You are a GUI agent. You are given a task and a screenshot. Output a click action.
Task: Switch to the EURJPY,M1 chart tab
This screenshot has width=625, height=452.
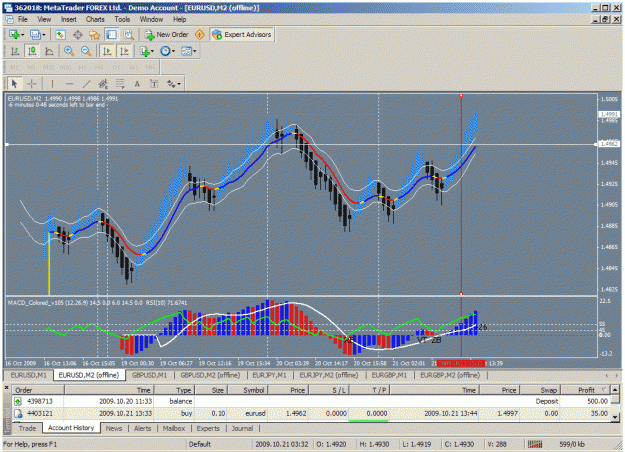(270, 375)
